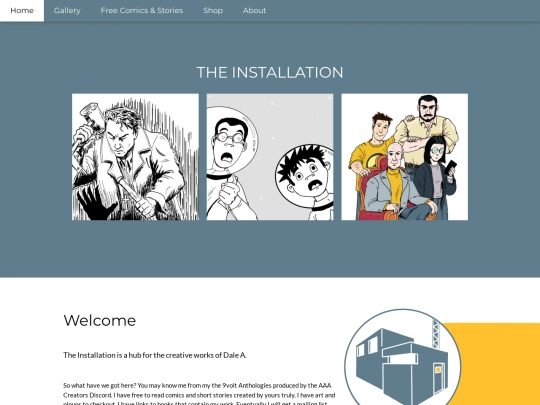Select the colored group portrait comic image
The image size is (540, 405).
coord(405,157)
